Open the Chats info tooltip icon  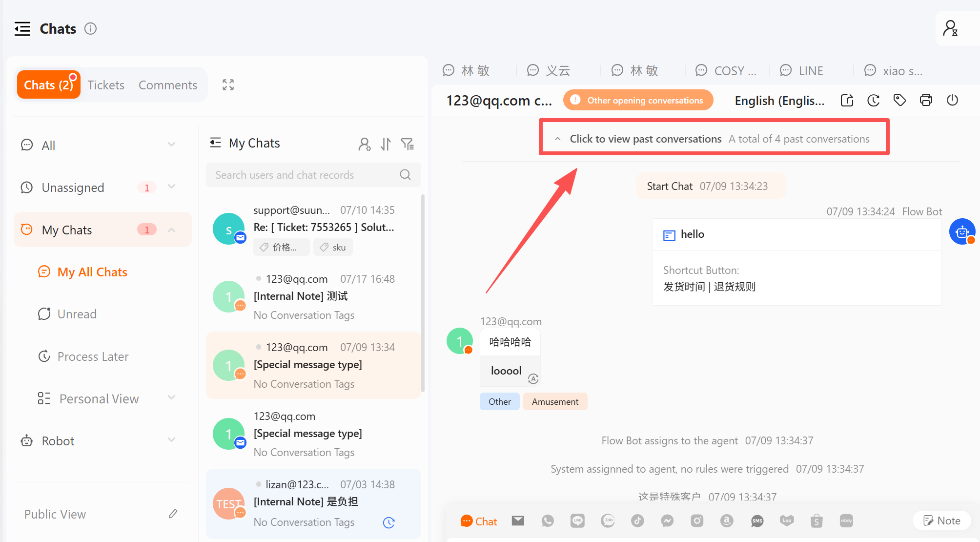(90, 29)
